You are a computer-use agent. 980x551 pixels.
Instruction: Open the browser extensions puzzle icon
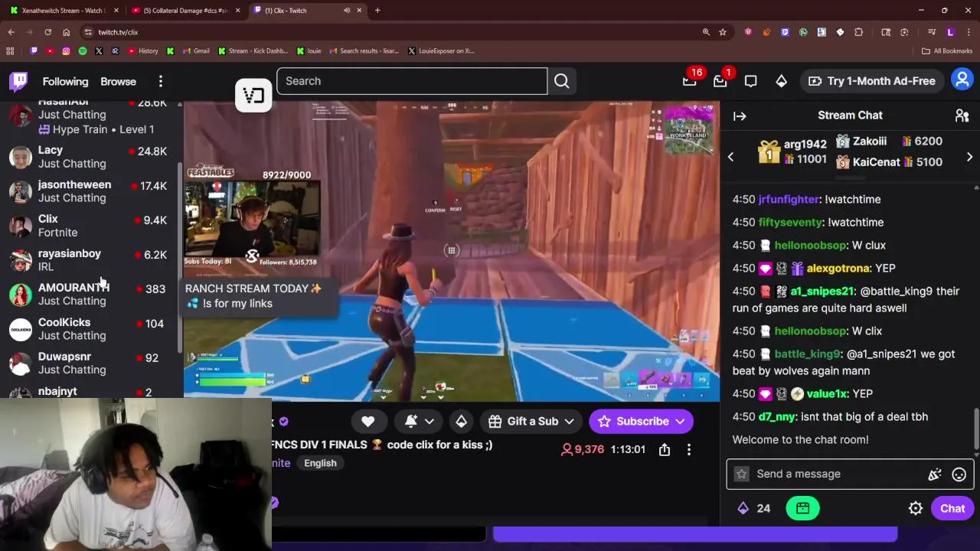point(858,32)
